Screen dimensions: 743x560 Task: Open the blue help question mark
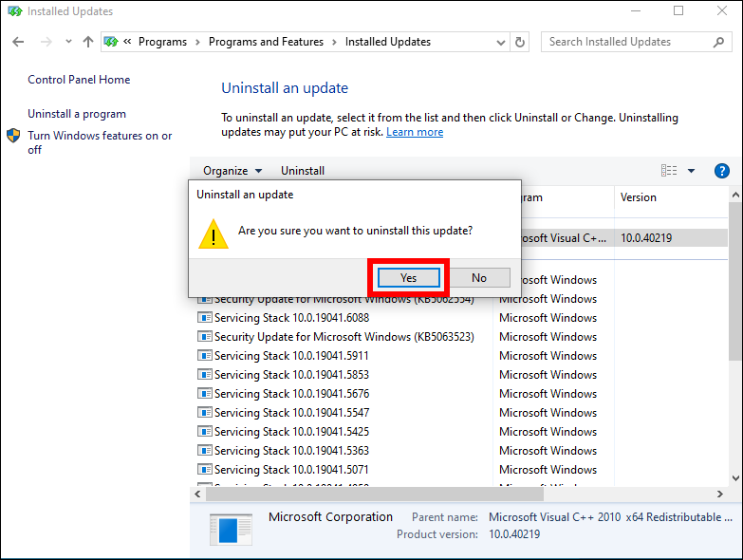[x=722, y=171]
